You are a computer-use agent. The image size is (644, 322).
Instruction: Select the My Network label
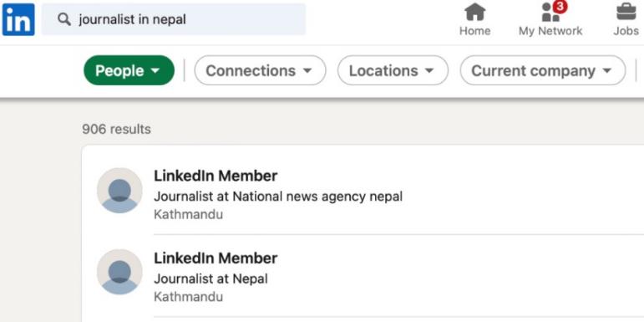(x=550, y=31)
